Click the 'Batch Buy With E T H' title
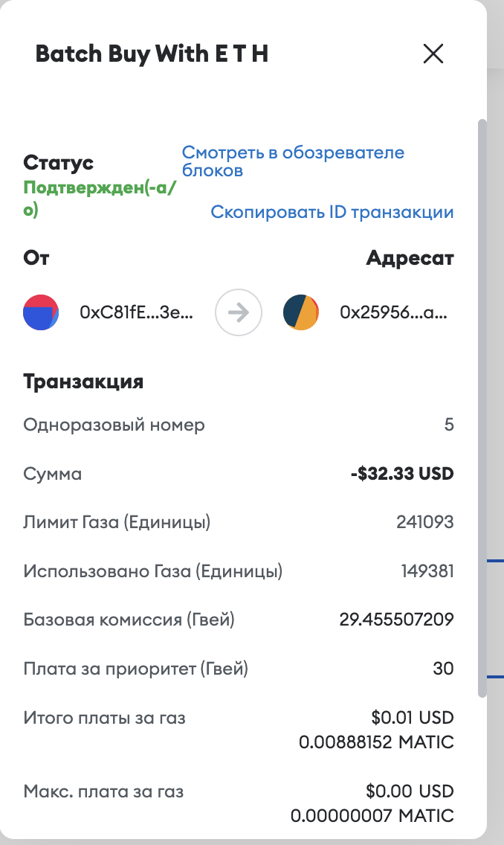504x845 pixels. tap(152, 54)
